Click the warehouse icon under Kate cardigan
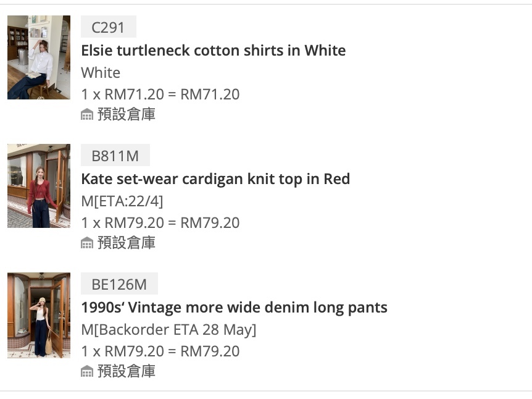The image size is (532, 399). point(87,243)
